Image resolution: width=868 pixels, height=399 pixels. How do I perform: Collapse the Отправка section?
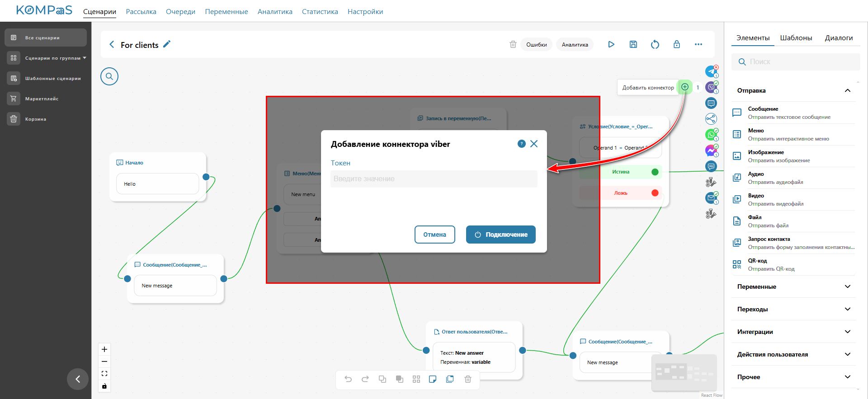click(848, 90)
